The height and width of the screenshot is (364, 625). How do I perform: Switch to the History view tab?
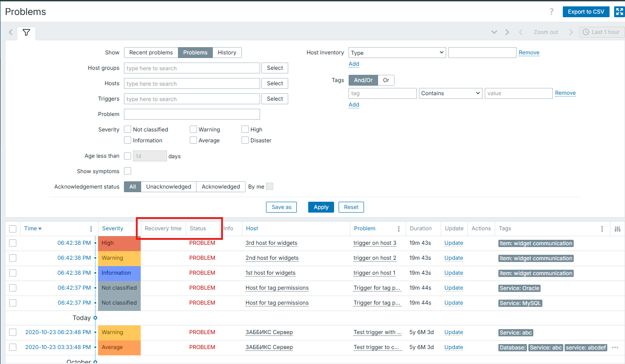227,53
